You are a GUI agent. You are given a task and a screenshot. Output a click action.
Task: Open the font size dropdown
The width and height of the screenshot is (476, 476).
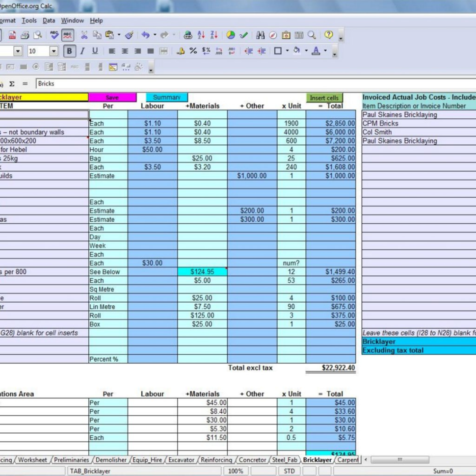54,51
